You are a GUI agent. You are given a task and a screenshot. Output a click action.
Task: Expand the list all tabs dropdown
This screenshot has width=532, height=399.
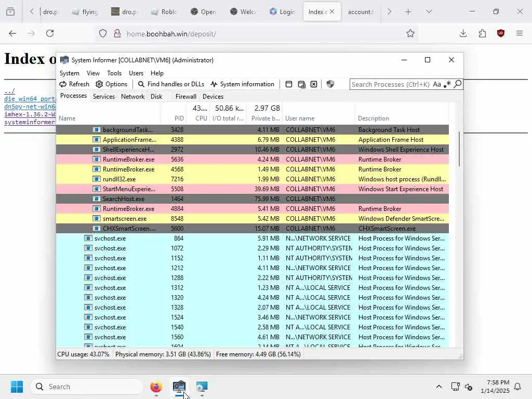click(x=429, y=12)
